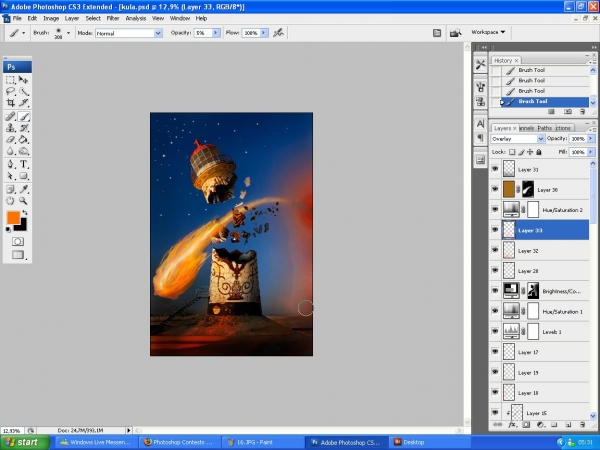The image size is (600, 450).
Task: Open the Image menu
Action: (x=51, y=18)
